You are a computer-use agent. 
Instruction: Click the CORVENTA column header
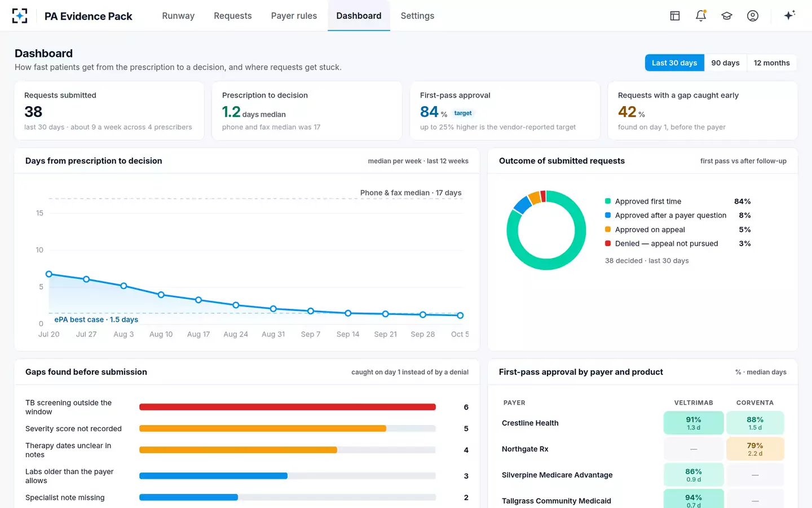[755, 402]
